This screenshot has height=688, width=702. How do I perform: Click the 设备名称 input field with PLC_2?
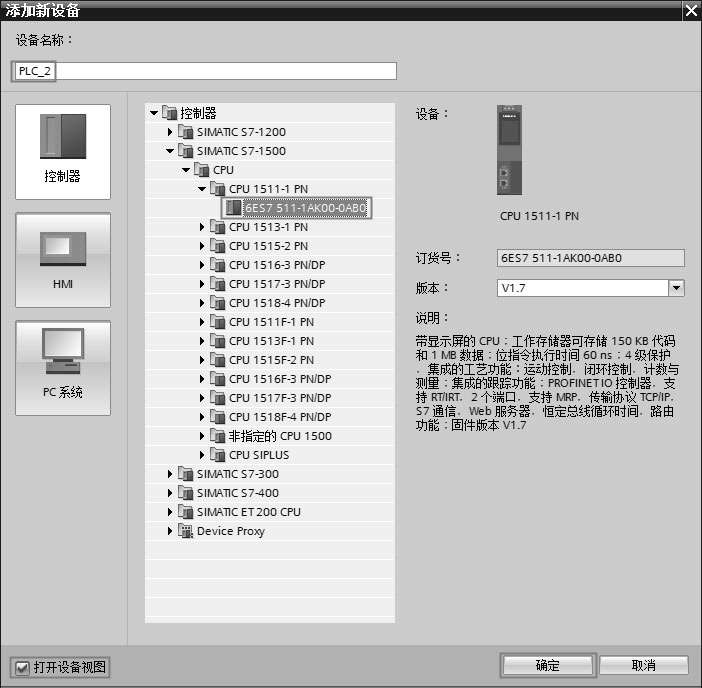coord(205,71)
